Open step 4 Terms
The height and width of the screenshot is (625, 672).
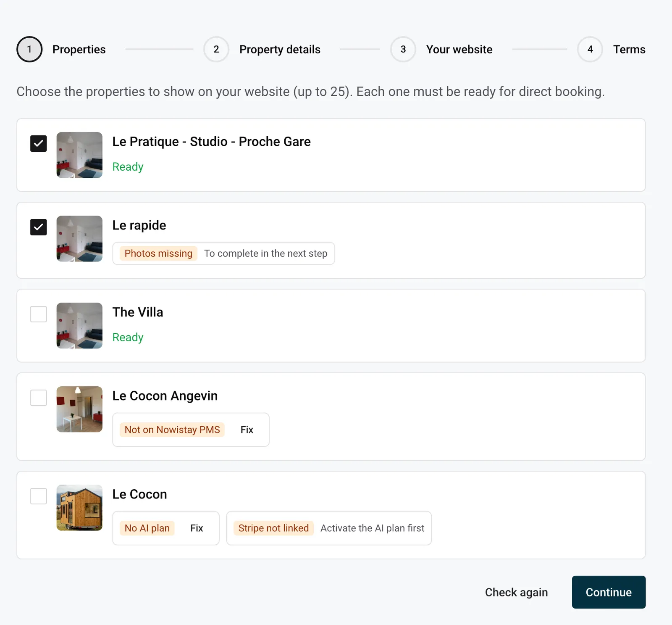pos(611,49)
